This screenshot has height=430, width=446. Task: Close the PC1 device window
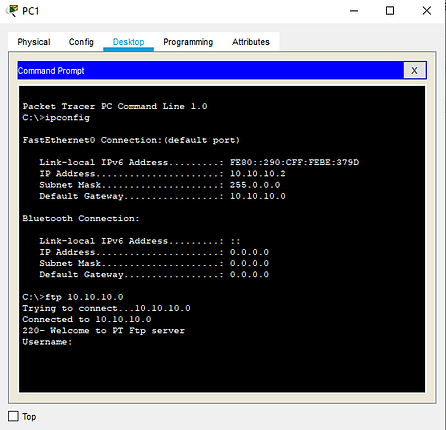click(x=427, y=11)
